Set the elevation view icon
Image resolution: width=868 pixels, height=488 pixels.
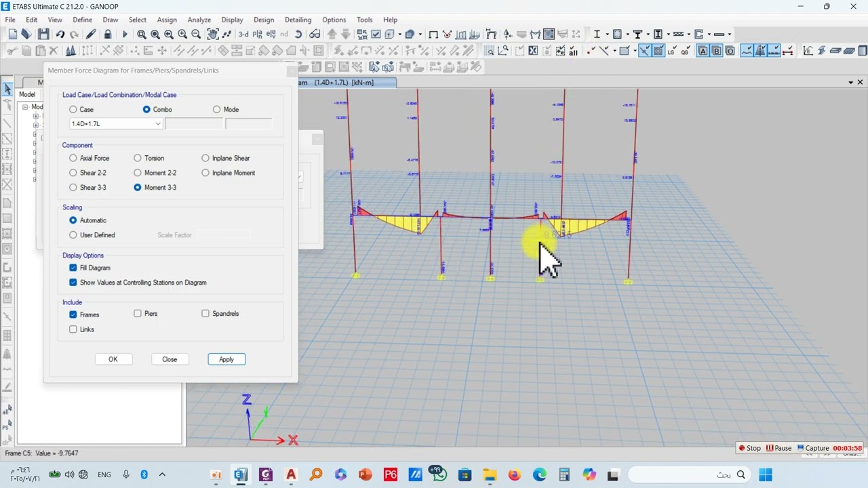pyautogui.click(x=271, y=34)
